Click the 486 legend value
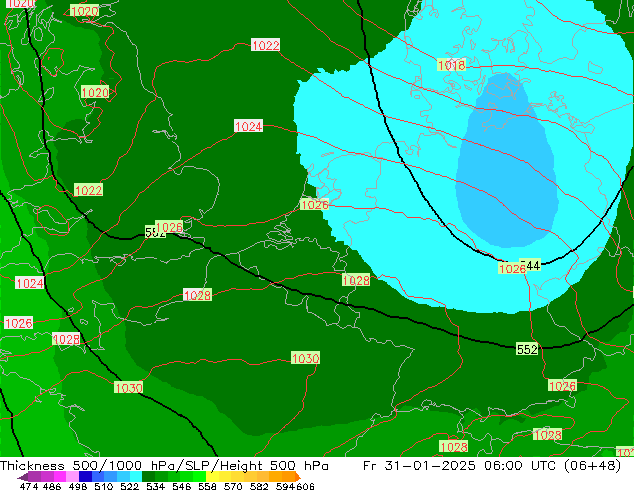Image resolution: width=634 pixels, height=490 pixels. pos(52,486)
